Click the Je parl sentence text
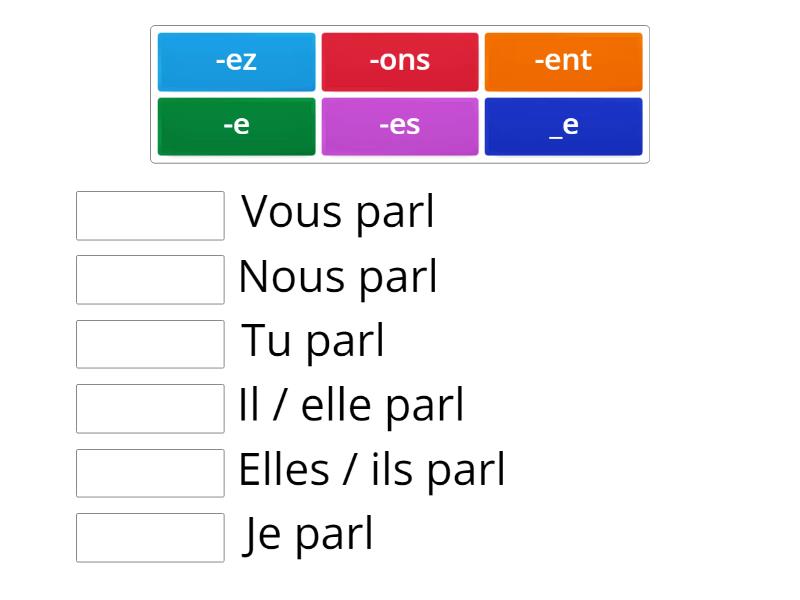Image resolution: width=800 pixels, height=600 pixels. (x=309, y=535)
